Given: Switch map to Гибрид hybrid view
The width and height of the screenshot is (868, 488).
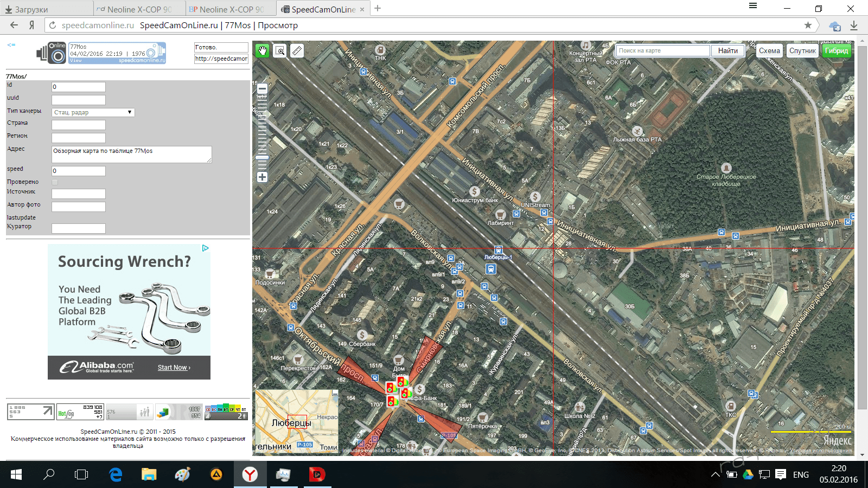Looking at the screenshot, I should click(x=836, y=50).
